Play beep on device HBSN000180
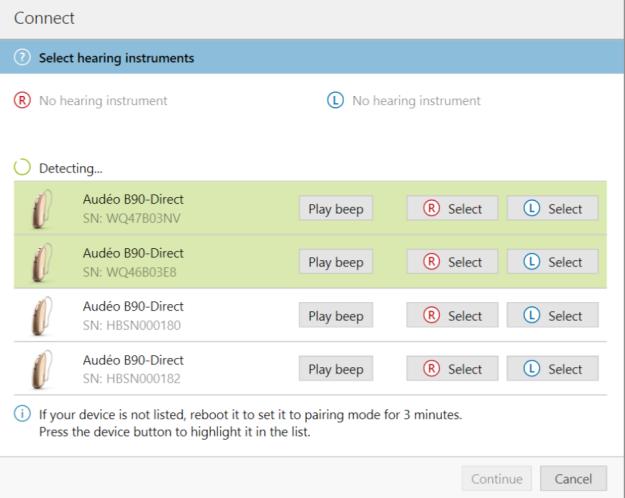This screenshot has width=625, height=498. point(336,315)
